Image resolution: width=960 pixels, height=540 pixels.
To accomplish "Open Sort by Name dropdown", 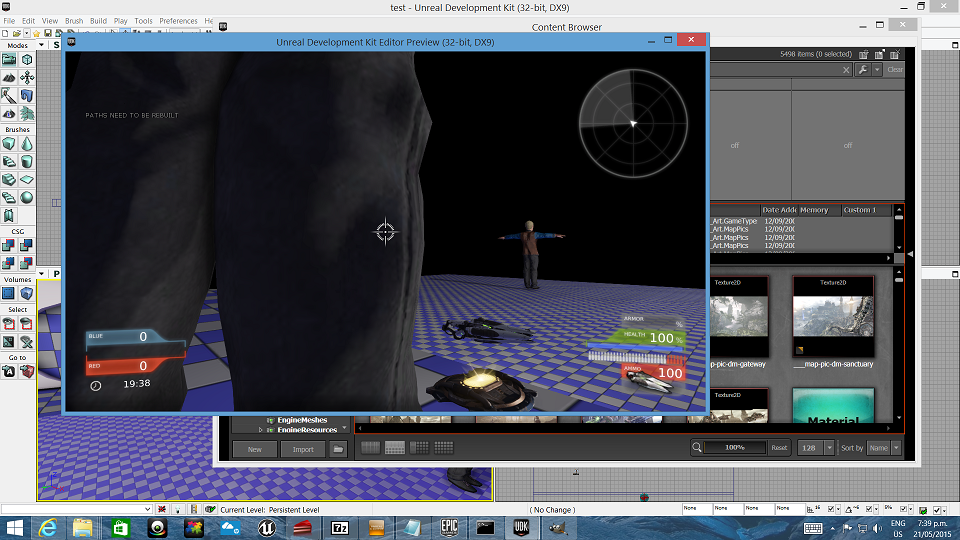I will [x=896, y=448].
